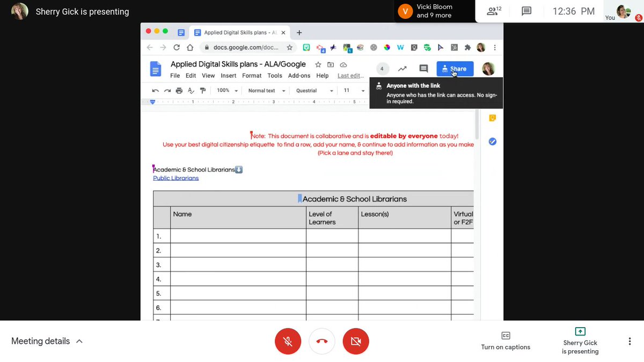Turn on the camera in Meet
The height and width of the screenshot is (362, 644).
(x=356, y=342)
